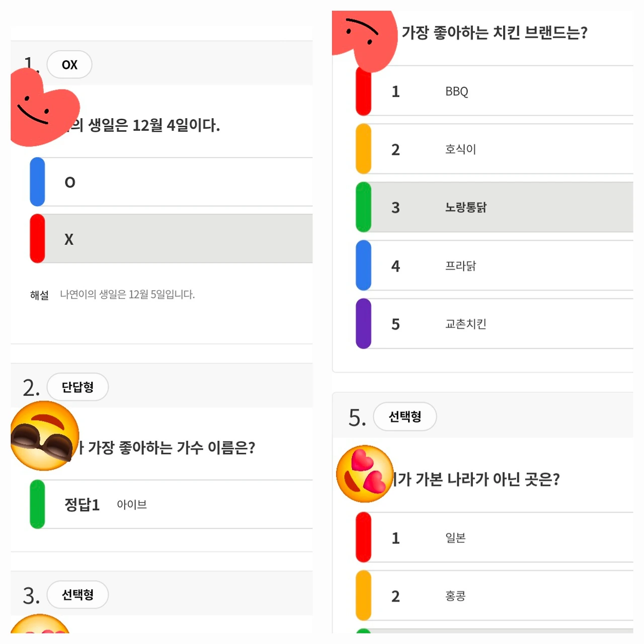This screenshot has height=644, width=644.
Task: Click the purple color bar beside 교촌치킨
Action: pyautogui.click(x=363, y=324)
